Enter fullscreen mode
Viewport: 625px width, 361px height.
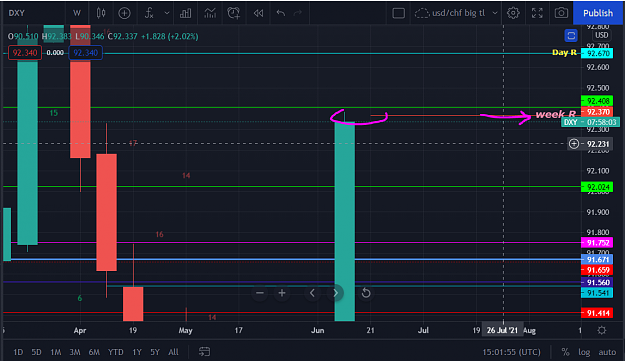pyautogui.click(x=537, y=13)
